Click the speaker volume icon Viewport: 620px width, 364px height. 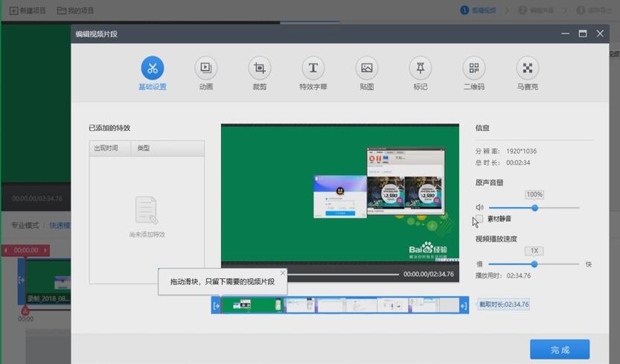coord(479,208)
